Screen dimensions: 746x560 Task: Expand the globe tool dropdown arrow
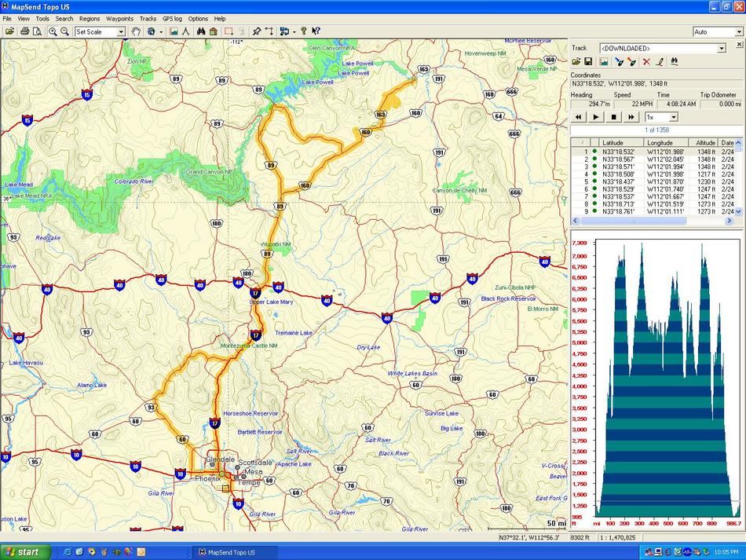coord(161,32)
